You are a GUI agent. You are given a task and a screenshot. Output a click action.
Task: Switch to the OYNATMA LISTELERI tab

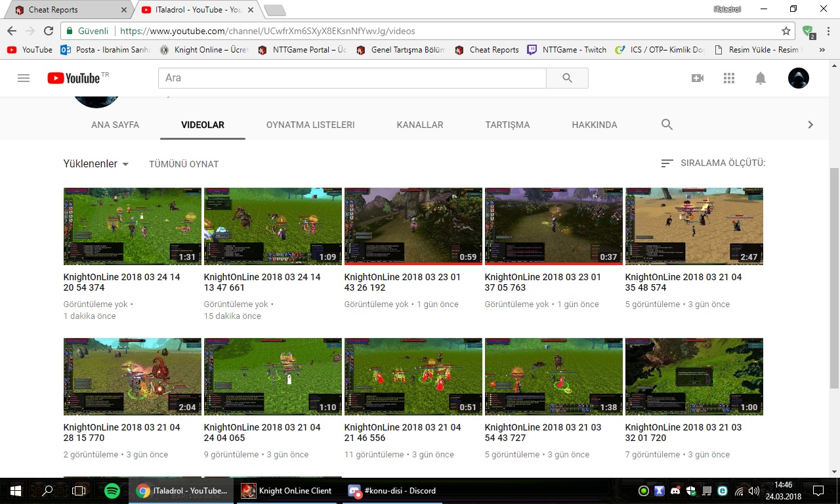click(x=310, y=125)
